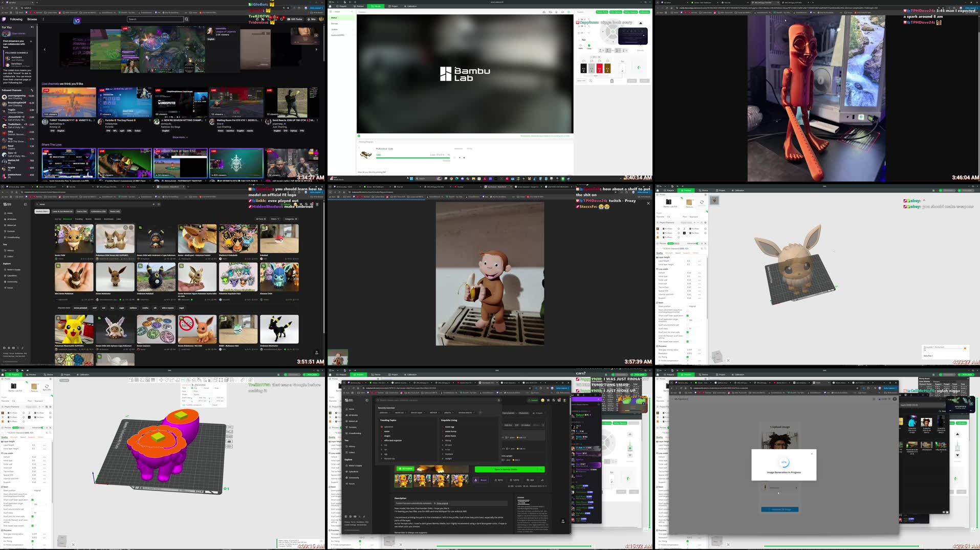Open the Seam position dropdown set to Aligned
Viewport: 980px width, 550px height.
click(38, 490)
